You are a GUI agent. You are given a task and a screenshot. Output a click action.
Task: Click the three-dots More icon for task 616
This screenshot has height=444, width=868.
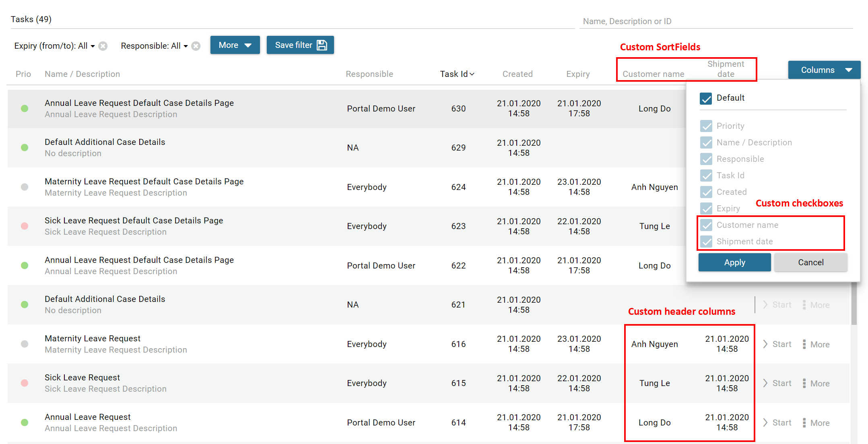pyautogui.click(x=804, y=344)
